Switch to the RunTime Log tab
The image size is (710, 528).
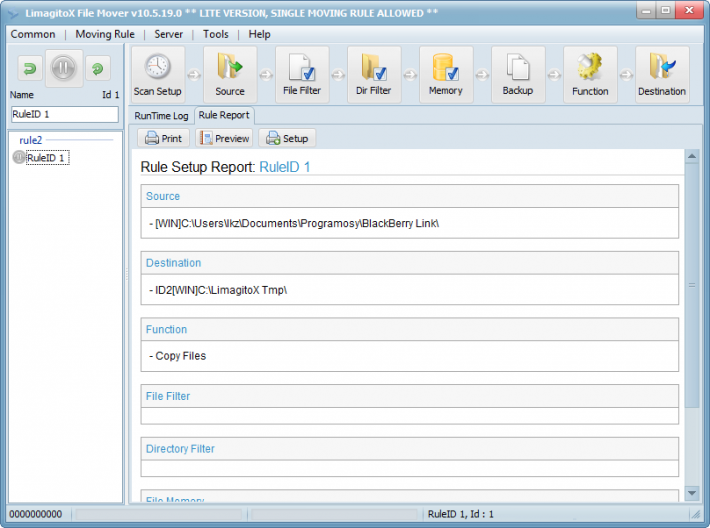(161, 116)
